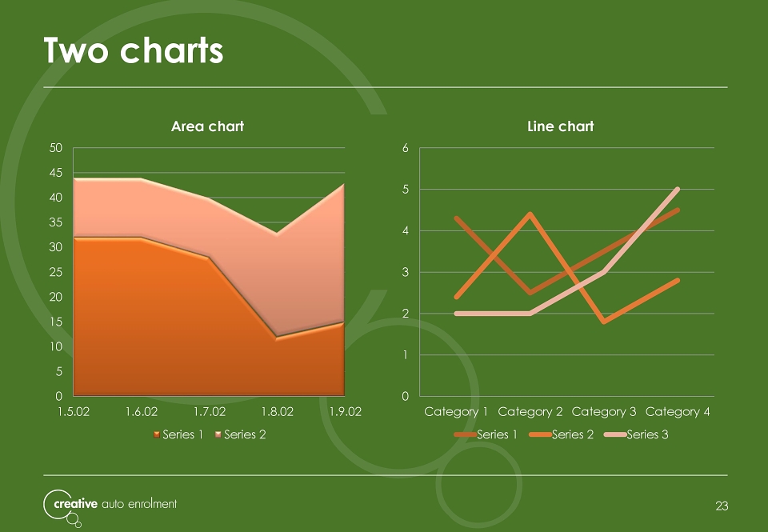This screenshot has height=532, width=768.
Task: Select the 1.5.02 axis label
Action: pos(74,411)
